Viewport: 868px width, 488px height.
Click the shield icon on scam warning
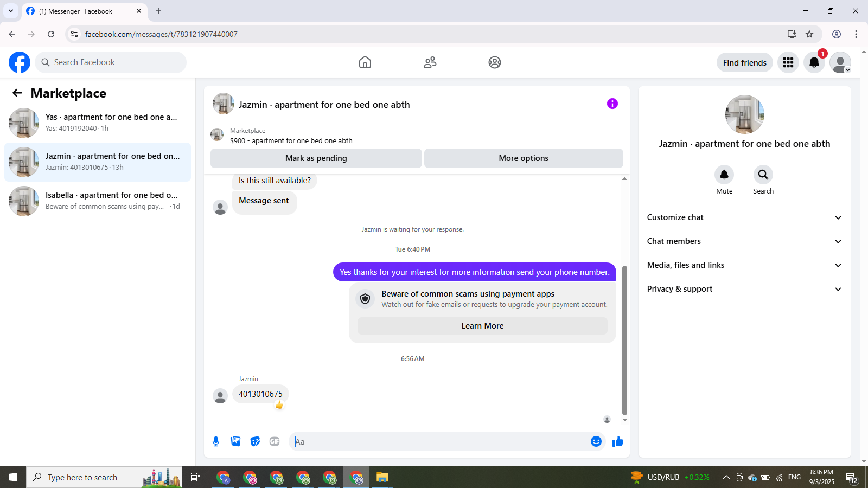pyautogui.click(x=365, y=298)
